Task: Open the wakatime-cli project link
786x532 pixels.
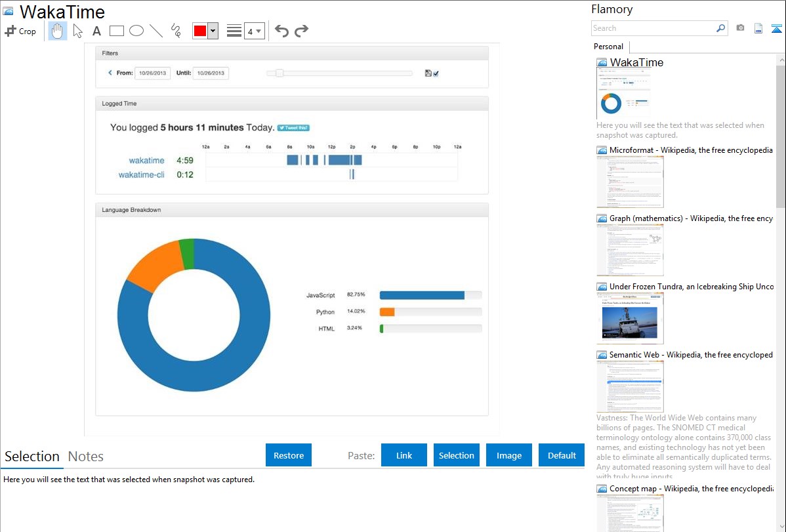Action: [x=141, y=174]
